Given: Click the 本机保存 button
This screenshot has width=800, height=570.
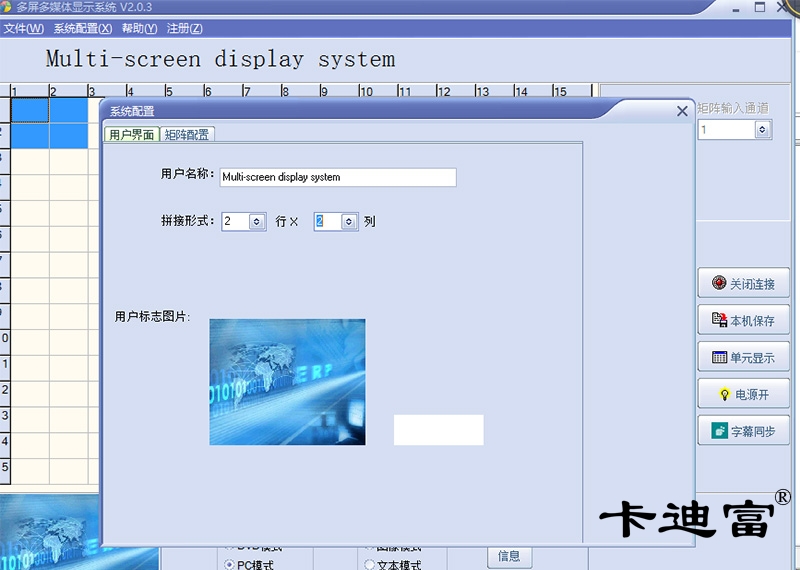Looking at the screenshot, I should pyautogui.click(x=743, y=320).
